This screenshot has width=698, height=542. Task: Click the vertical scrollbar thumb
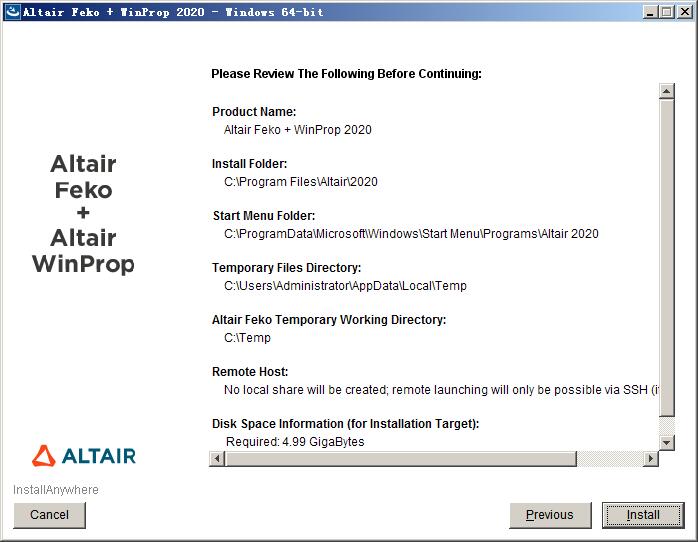[666, 258]
